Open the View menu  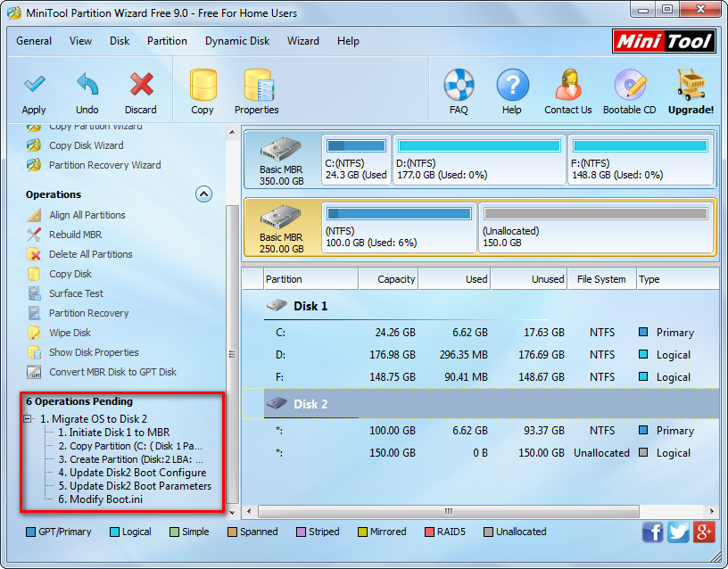(x=80, y=41)
